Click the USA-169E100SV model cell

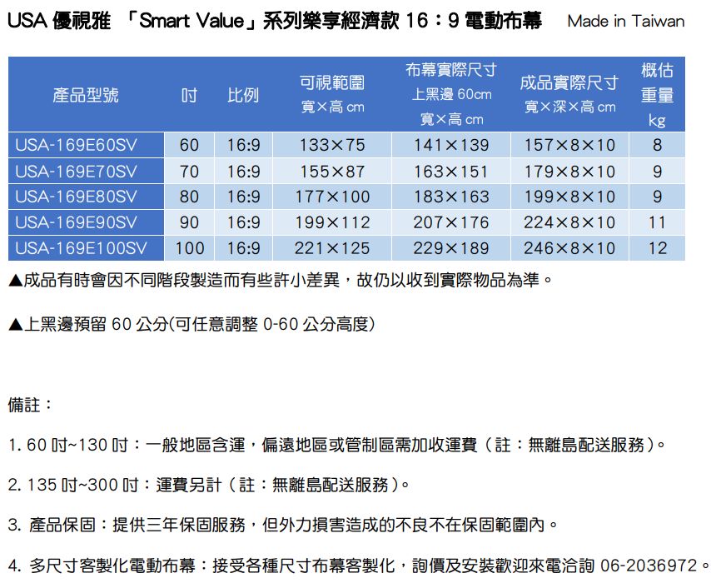click(81, 248)
